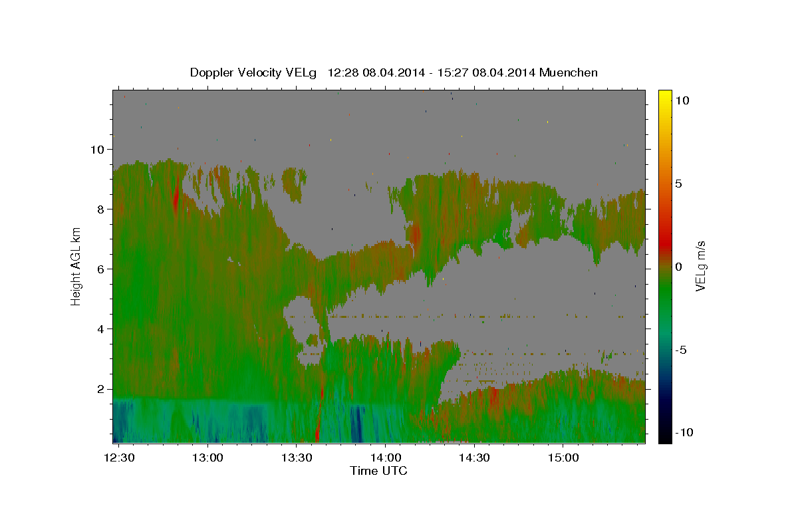Click the 'Time UTC' axis title

pyautogui.click(x=378, y=471)
